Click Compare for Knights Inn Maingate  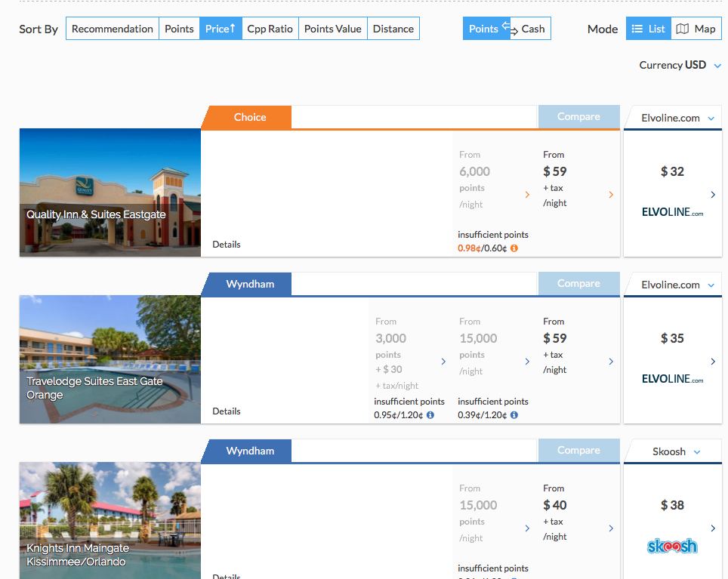coord(579,450)
